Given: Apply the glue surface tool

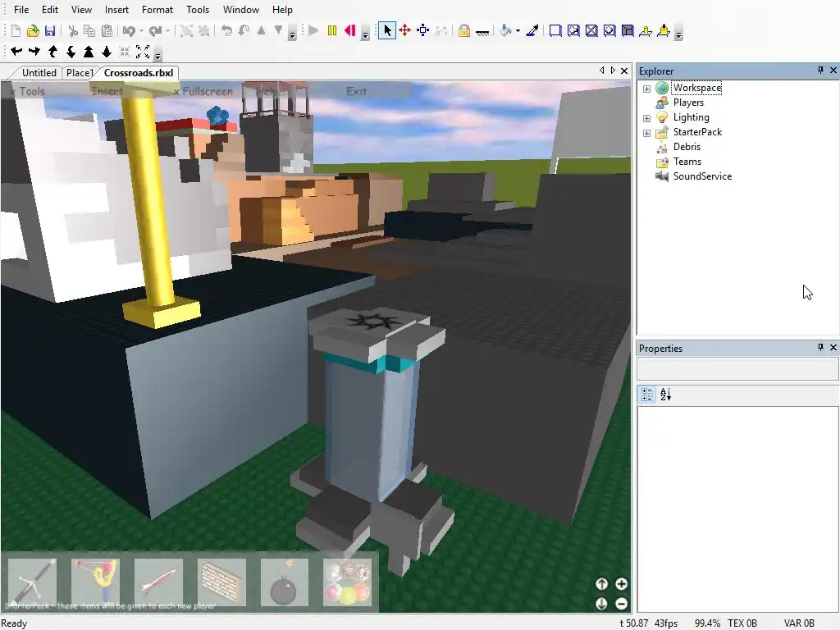Looking at the screenshot, I should coord(573,30).
